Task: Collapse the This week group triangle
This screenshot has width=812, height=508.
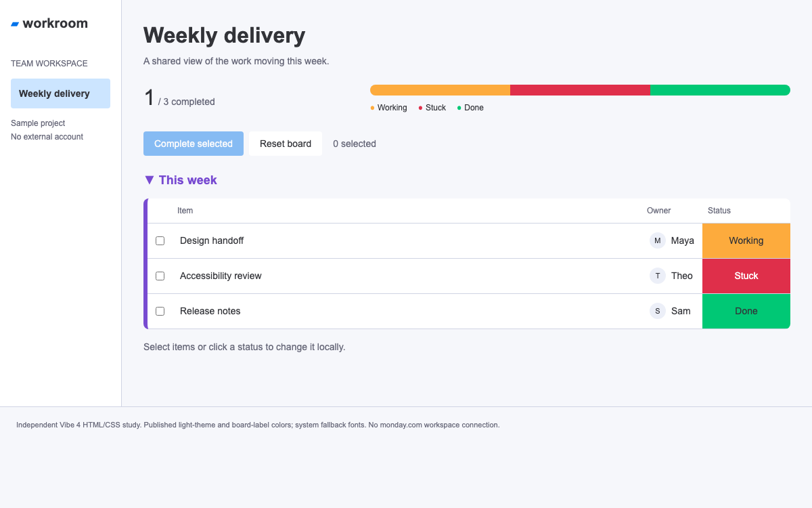Action: point(150,180)
